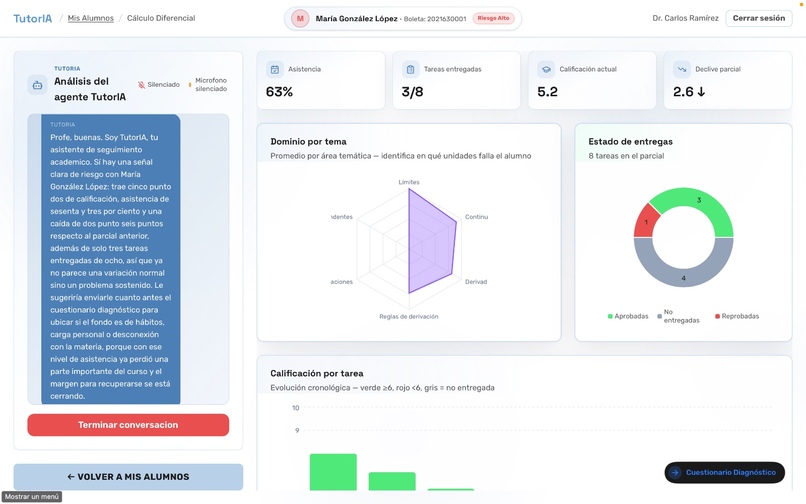This screenshot has height=504, width=806.
Task: Click arrow icon in Cuestionario Diagnóstico button
Action: pyautogui.click(x=675, y=472)
